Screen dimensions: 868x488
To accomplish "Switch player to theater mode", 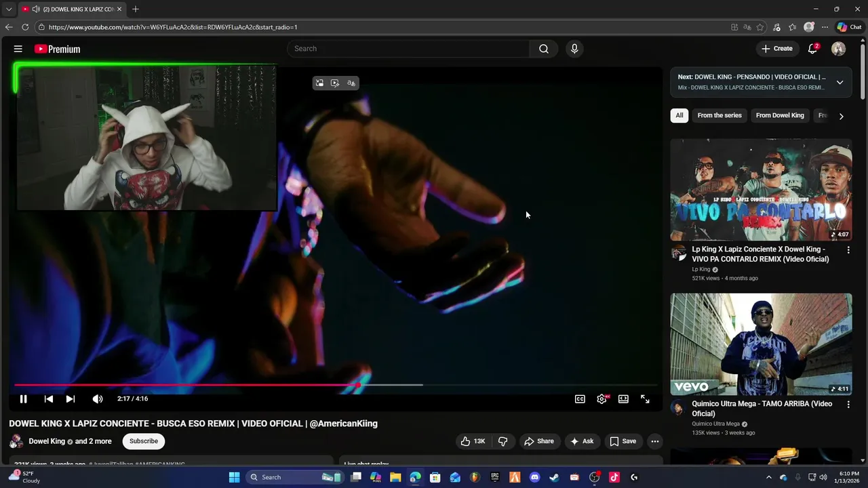I will (x=623, y=399).
